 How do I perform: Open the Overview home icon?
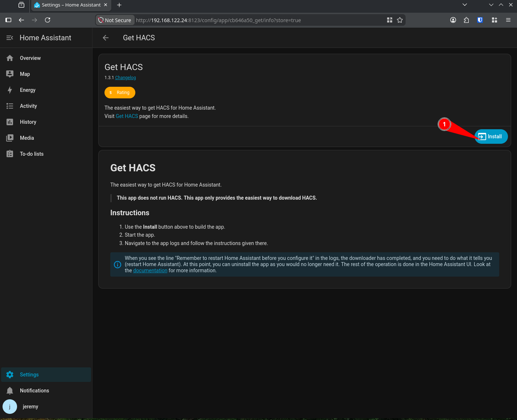click(x=10, y=58)
